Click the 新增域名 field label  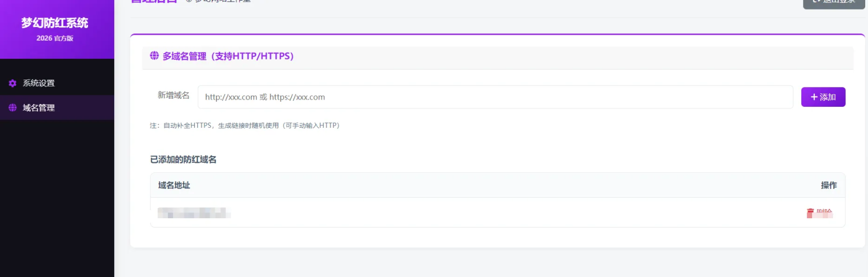pos(173,96)
